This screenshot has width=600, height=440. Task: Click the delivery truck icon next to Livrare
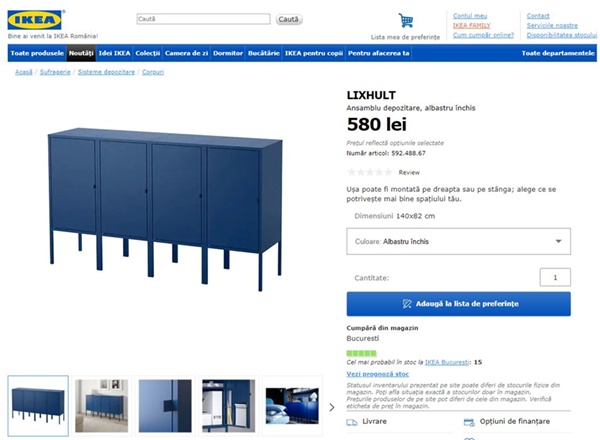352,422
